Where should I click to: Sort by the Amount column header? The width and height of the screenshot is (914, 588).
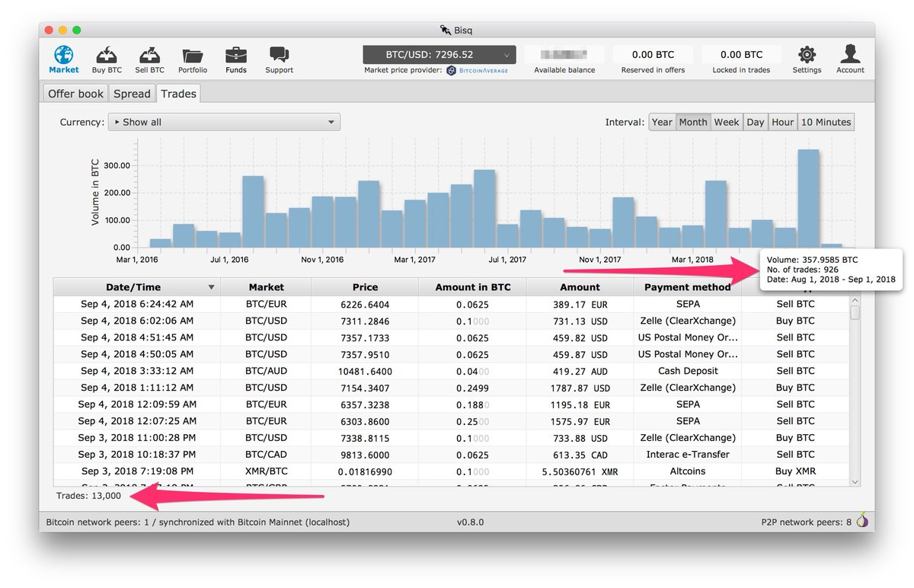[x=580, y=287]
